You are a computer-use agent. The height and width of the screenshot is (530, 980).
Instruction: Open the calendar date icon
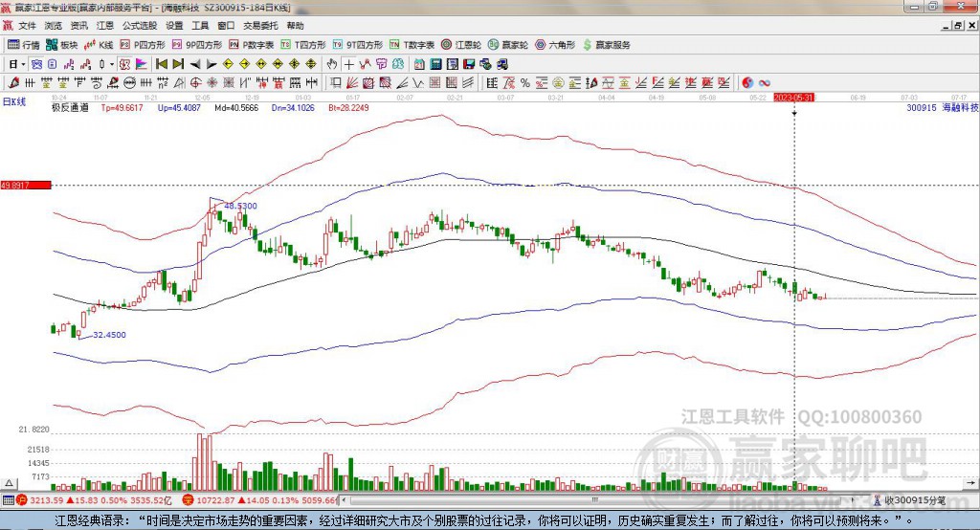(x=419, y=64)
